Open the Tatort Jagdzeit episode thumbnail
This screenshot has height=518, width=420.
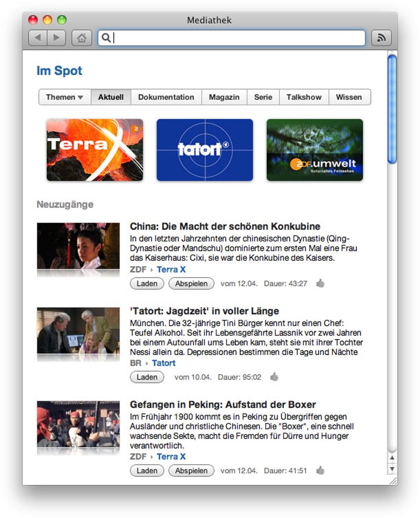coord(78,330)
